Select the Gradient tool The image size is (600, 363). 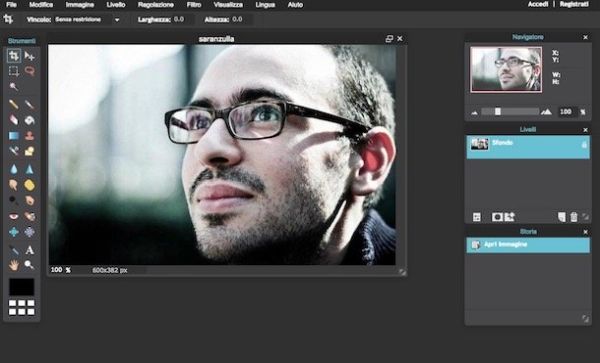tap(14, 136)
